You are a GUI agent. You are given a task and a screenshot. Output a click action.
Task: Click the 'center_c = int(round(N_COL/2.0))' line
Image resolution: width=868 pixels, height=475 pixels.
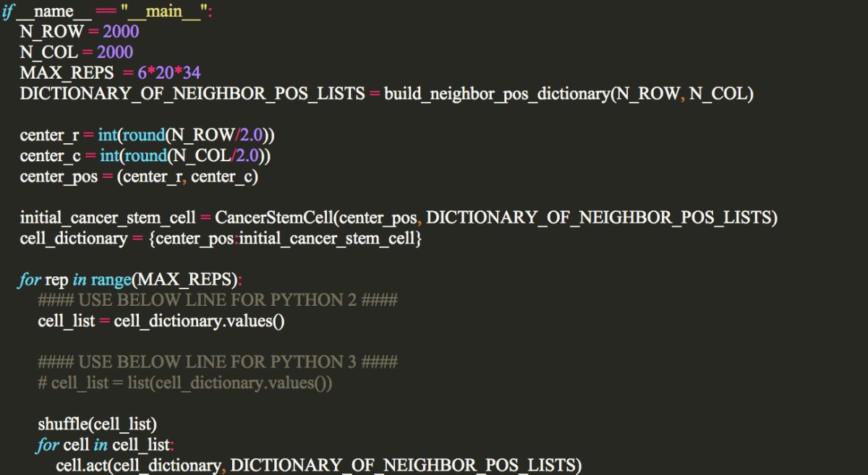tap(145, 156)
